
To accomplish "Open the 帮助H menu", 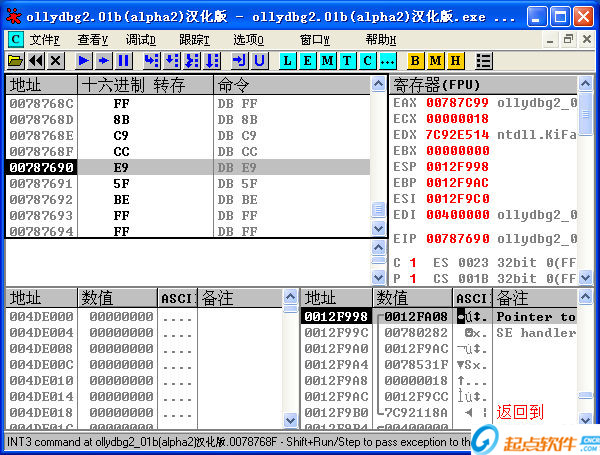I will coord(381,39).
